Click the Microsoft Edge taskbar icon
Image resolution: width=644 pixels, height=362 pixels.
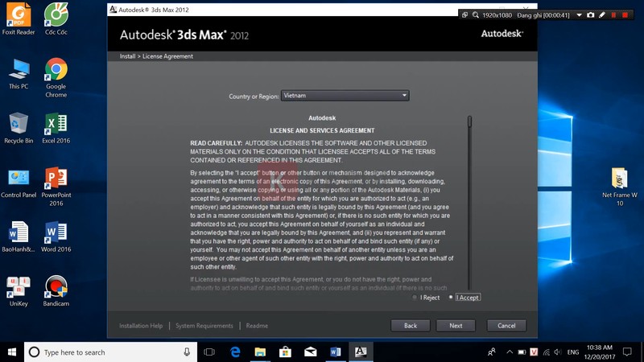(x=236, y=352)
